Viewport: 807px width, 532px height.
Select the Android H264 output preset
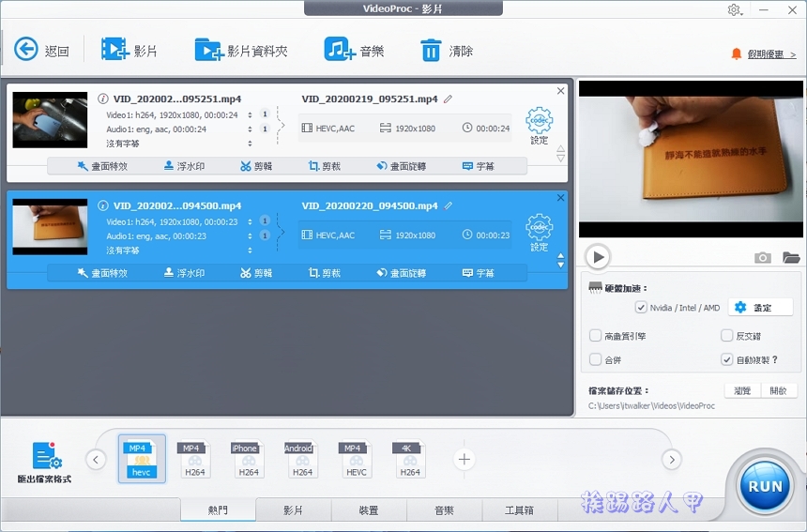302,459
